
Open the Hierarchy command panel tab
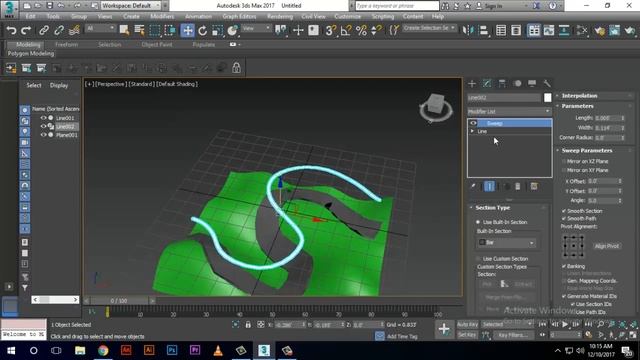[x=502, y=84]
